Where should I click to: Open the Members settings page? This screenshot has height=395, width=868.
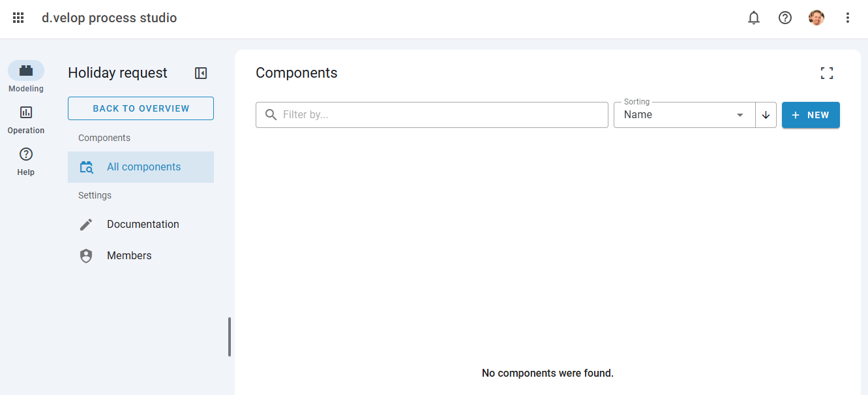click(129, 256)
